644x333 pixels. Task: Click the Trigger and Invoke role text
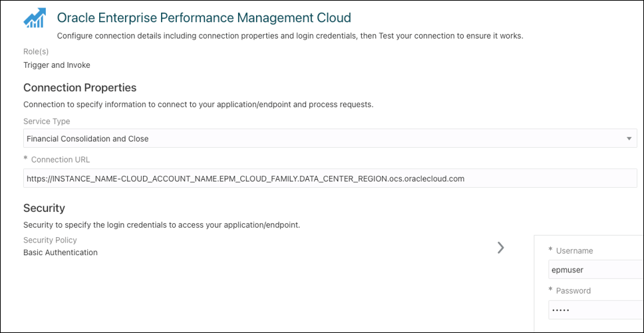click(x=57, y=65)
